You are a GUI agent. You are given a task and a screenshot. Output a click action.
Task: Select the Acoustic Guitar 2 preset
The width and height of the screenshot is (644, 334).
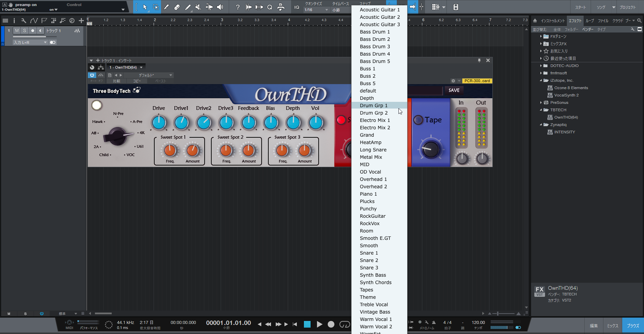tap(379, 17)
